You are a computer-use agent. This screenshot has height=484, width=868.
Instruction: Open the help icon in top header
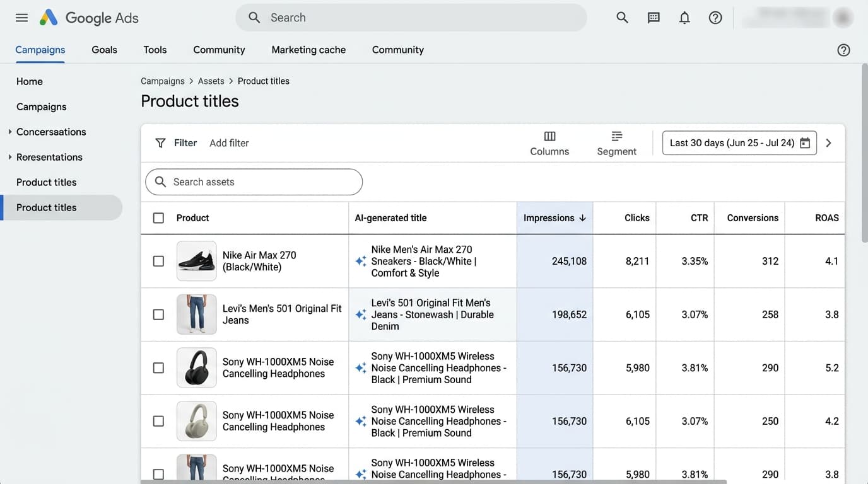click(x=715, y=18)
